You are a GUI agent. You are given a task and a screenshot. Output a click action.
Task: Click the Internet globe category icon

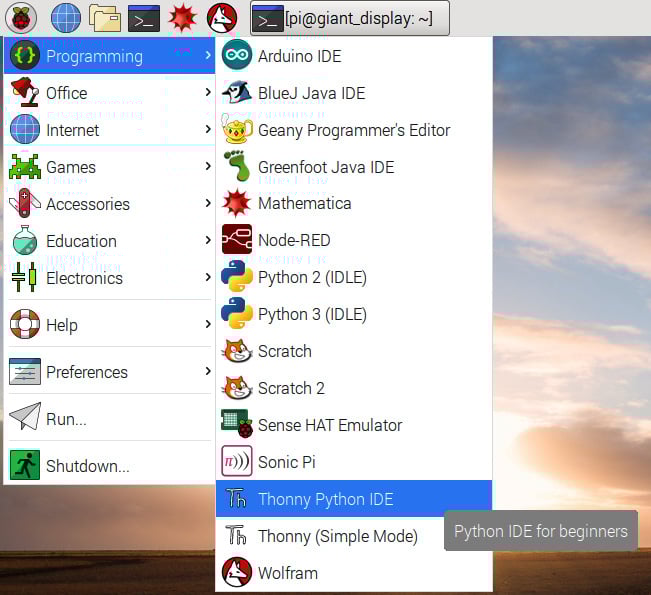pyautogui.click(x=25, y=129)
